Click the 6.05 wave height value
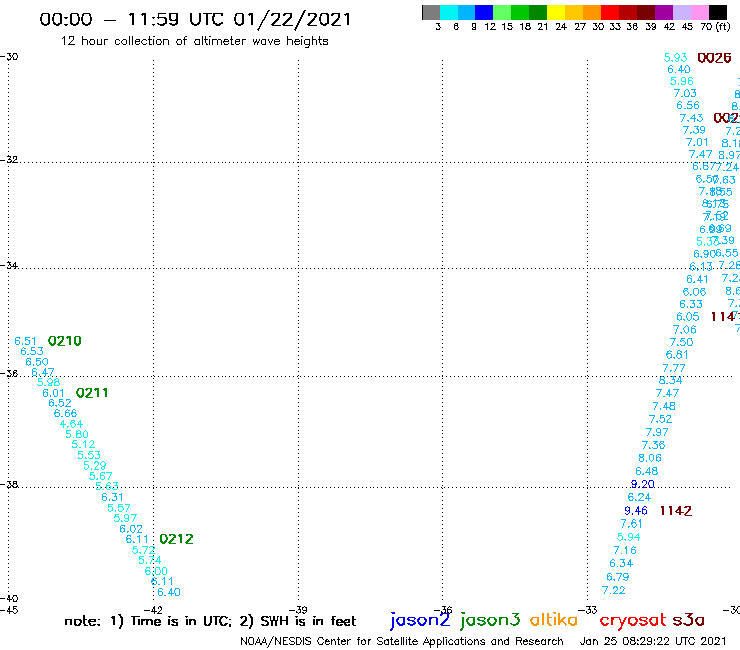The width and height of the screenshot is (740, 650). 688,317
